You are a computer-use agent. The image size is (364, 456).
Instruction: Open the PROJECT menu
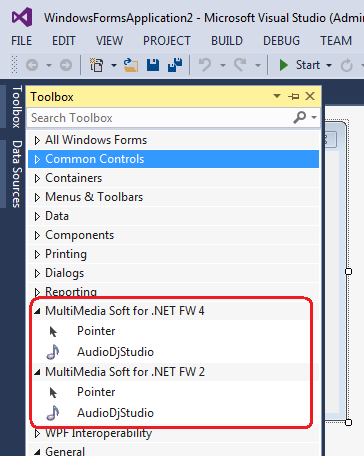point(167,41)
